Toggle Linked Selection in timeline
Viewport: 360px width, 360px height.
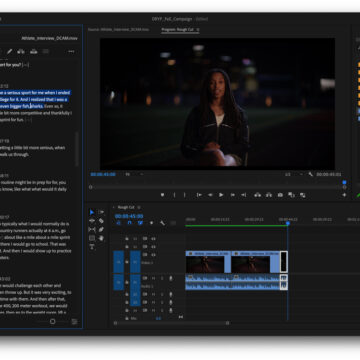tap(140, 223)
